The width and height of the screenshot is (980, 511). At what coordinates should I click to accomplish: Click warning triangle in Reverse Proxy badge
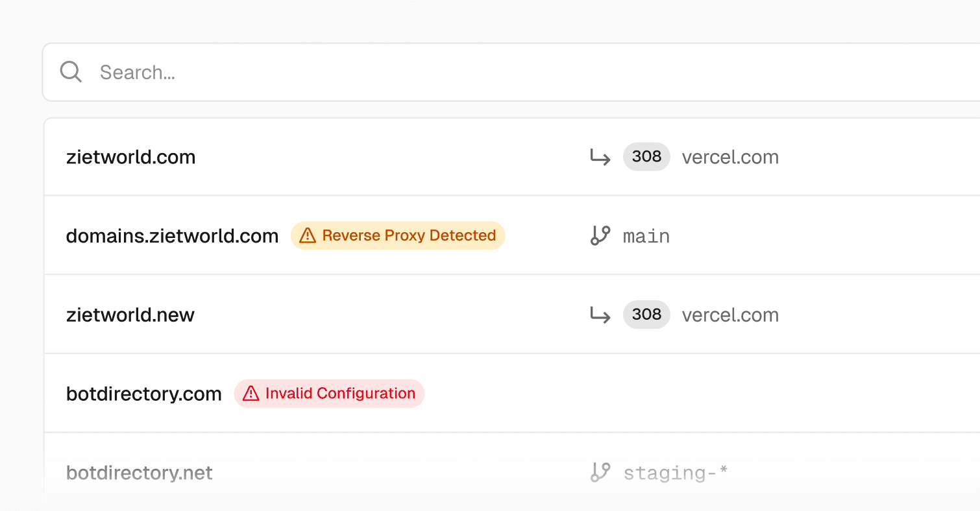[x=308, y=235]
